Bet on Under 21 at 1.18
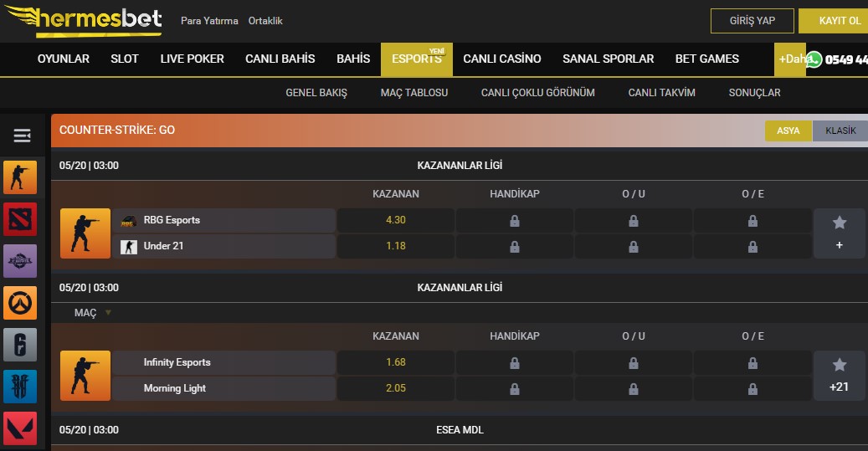 pos(396,246)
